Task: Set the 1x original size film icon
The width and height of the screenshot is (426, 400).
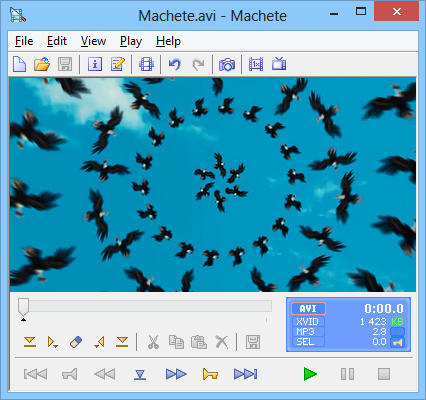Action: click(256, 64)
